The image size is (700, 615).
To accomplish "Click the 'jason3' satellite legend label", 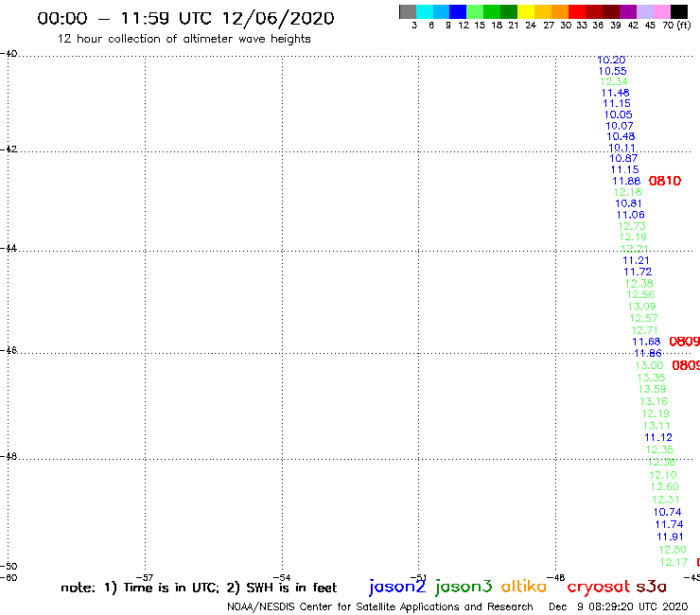I will coord(464,587).
